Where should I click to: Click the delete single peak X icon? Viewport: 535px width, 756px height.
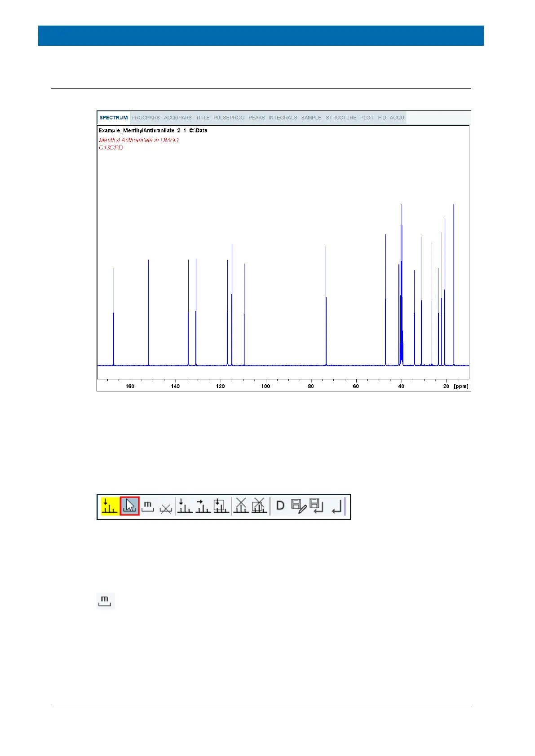click(x=241, y=506)
